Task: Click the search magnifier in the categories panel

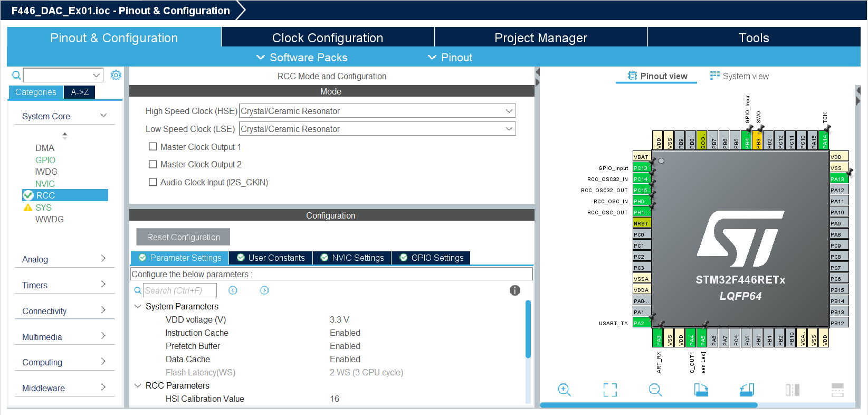Action: (x=16, y=75)
